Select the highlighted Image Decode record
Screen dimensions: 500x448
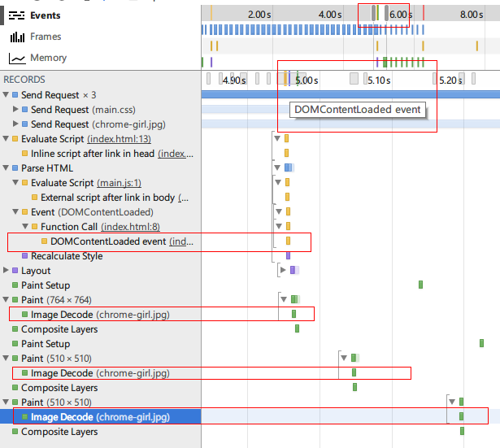pyautogui.click(x=100, y=417)
